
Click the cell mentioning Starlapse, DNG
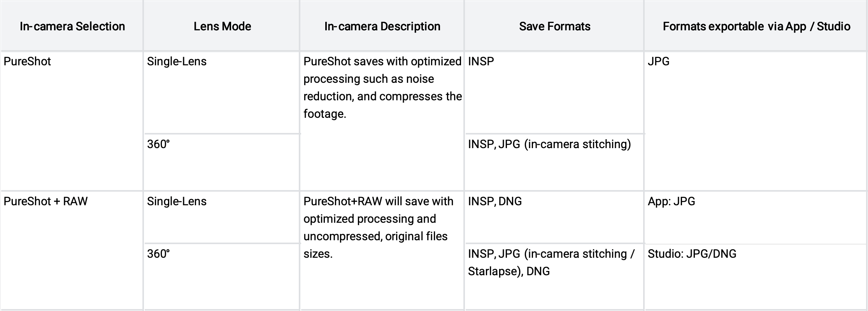coord(551,262)
